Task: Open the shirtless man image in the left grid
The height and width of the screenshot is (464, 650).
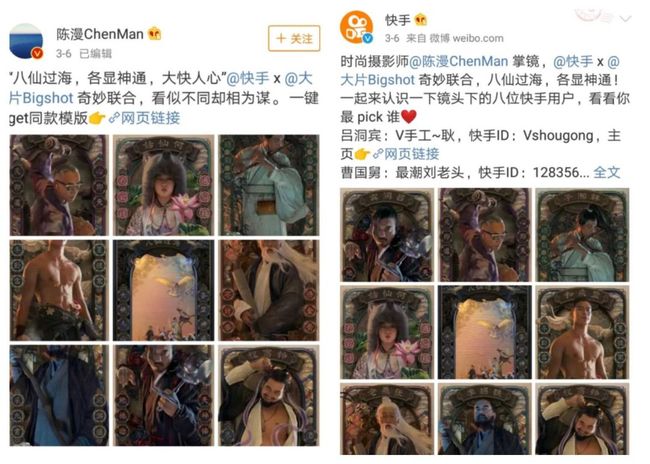Action: tap(59, 290)
